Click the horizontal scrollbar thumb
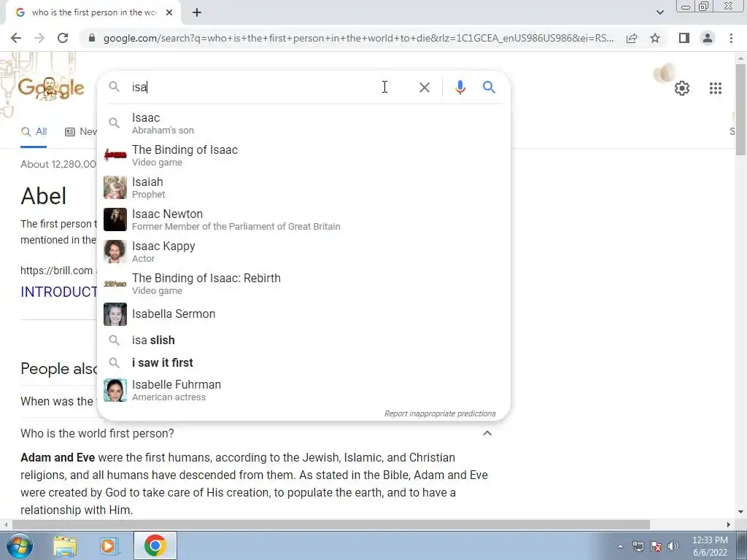This screenshot has height=560, width=747. (x=330, y=524)
